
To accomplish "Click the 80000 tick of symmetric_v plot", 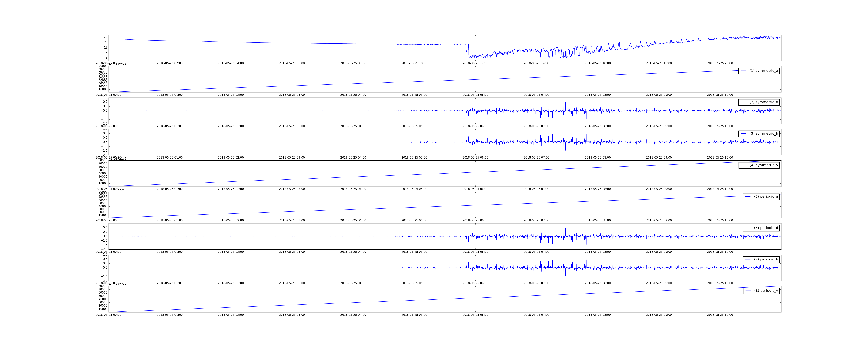I will pos(103,160).
